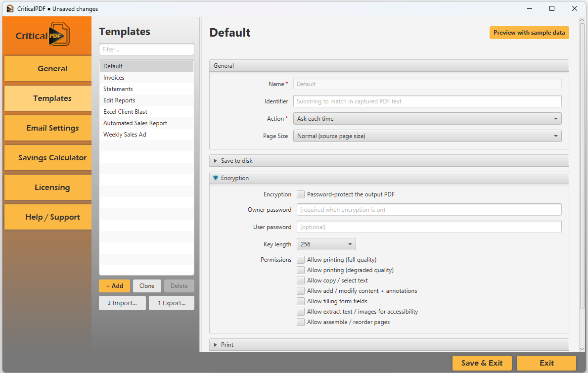Click the Name field
The image size is (588, 373).
[427, 84]
